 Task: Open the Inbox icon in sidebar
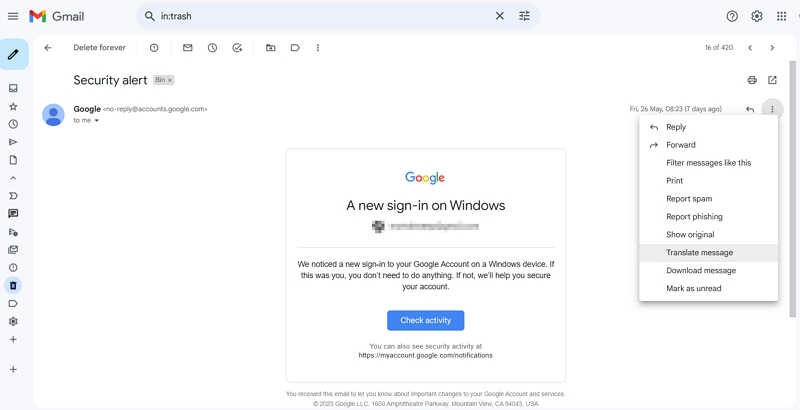[13, 88]
